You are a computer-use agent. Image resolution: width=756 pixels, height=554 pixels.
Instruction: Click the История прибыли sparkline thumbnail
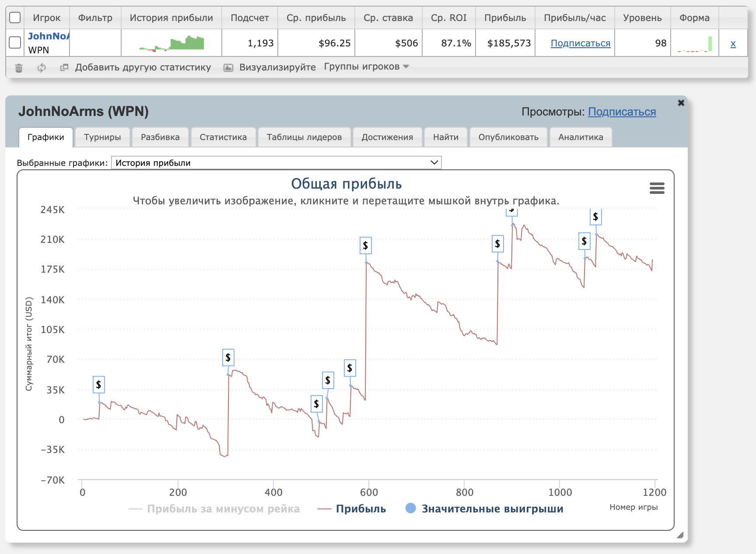pyautogui.click(x=171, y=43)
